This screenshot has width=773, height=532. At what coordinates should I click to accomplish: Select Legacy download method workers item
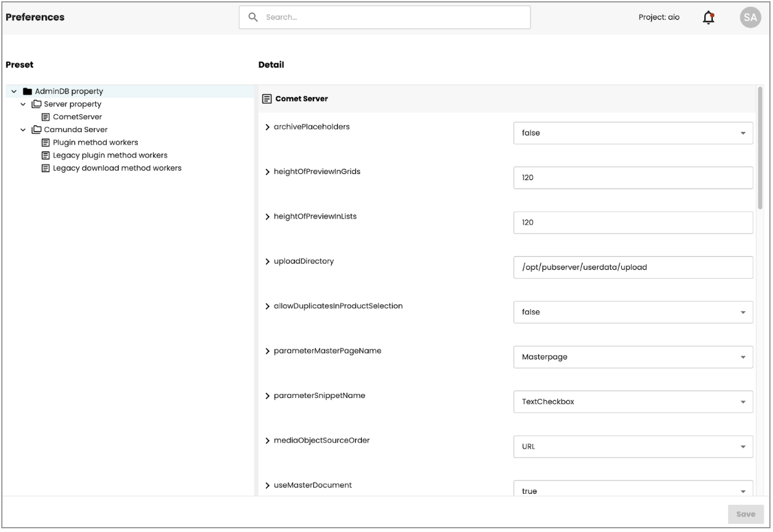click(117, 168)
